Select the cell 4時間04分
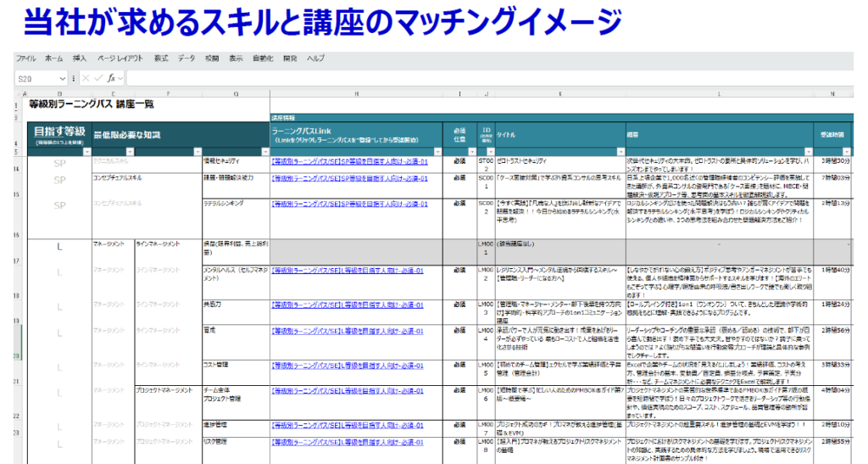868x464 pixels. pyautogui.click(x=832, y=403)
